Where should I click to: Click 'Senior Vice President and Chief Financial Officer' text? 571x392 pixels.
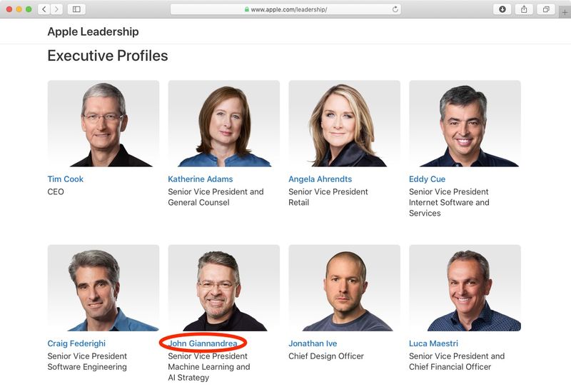pos(457,361)
